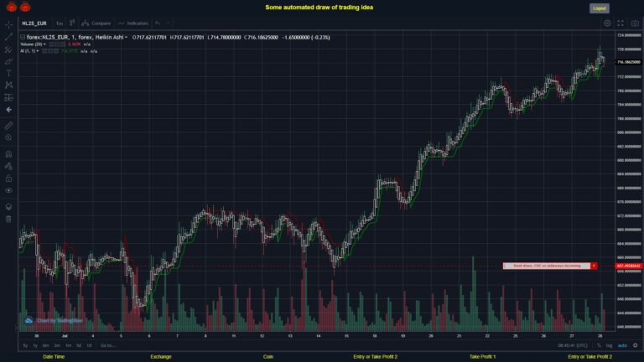644x362 pixels.
Task: Open the patterns tool in left sidebar
Action: (8, 85)
